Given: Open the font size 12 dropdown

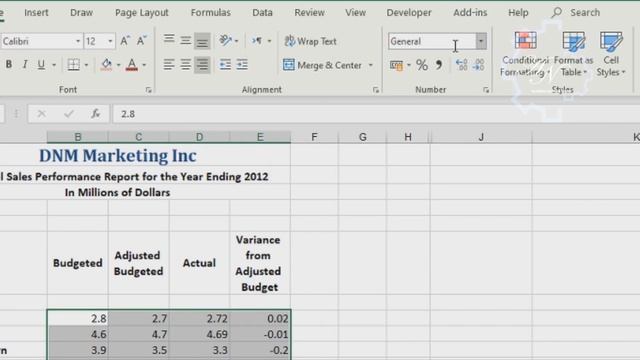Looking at the screenshot, I should point(110,41).
